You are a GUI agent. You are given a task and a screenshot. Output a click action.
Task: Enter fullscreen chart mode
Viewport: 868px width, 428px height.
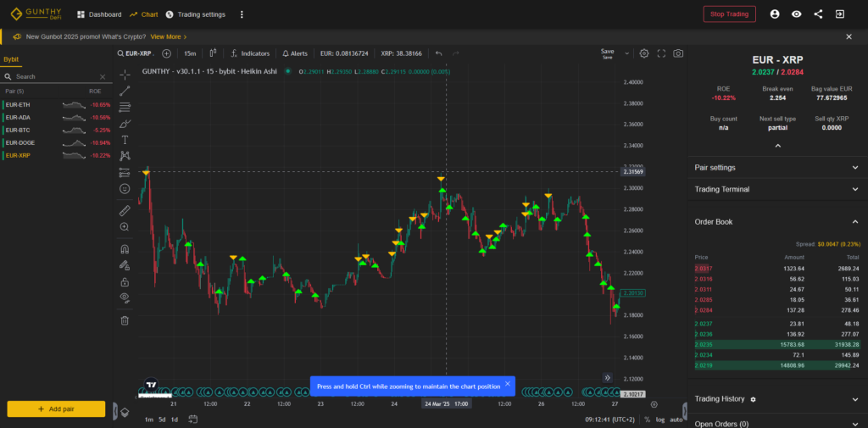click(x=661, y=53)
